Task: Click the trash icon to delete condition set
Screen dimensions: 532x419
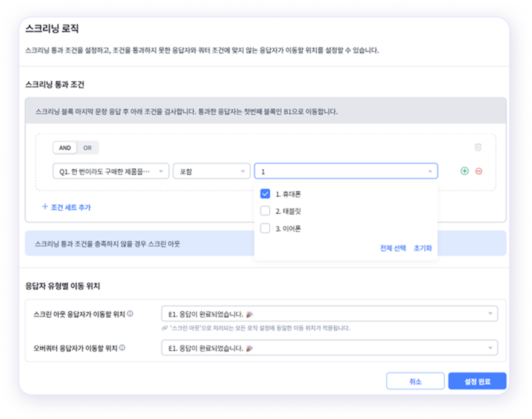Action: click(x=478, y=147)
